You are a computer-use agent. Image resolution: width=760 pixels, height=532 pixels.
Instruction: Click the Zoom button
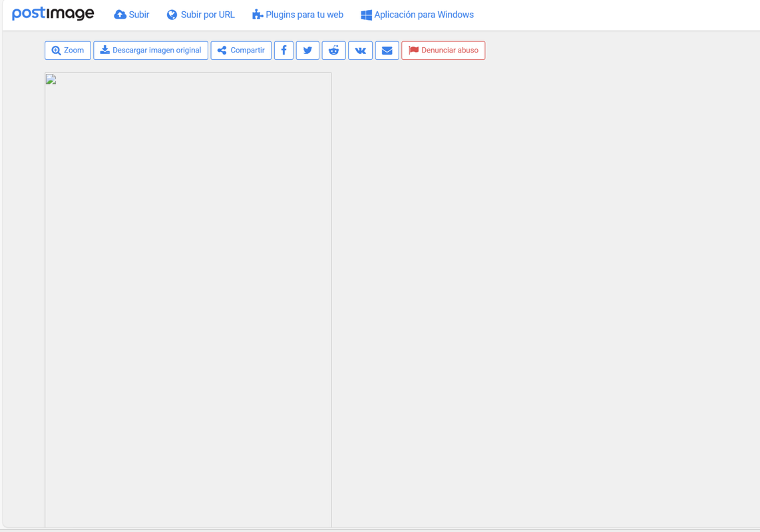(68, 51)
